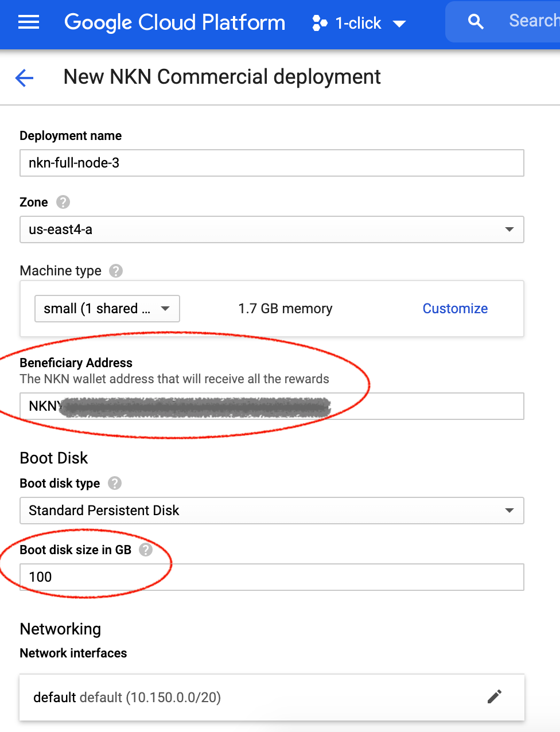Select the default network interface row
Viewport: 560px width, 732px height.
(272, 698)
